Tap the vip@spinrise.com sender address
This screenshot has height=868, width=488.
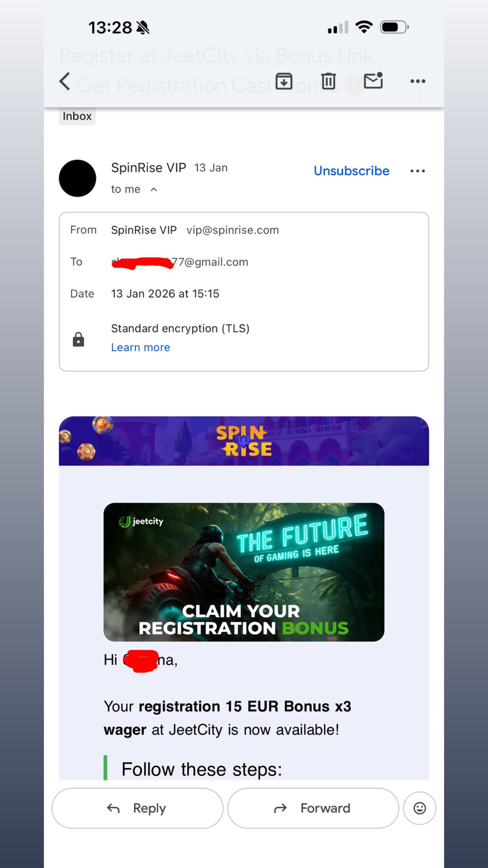point(233,230)
